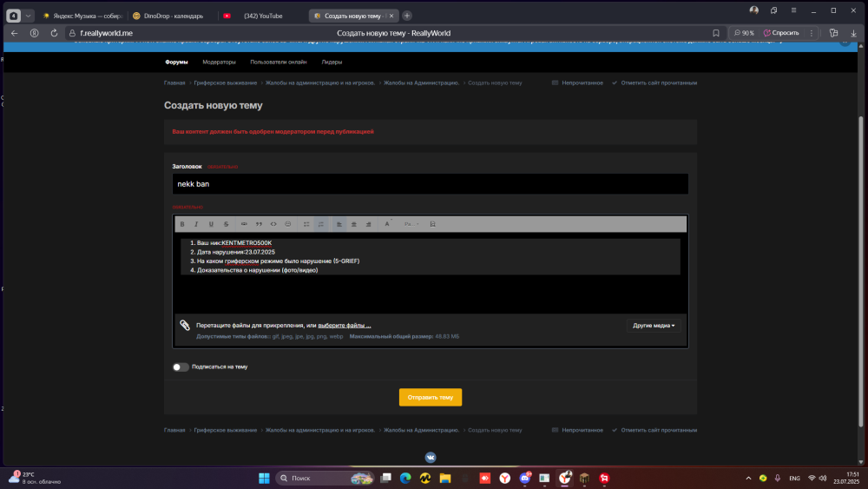Open a new browser tab with plus button
The image size is (868, 489).
pyautogui.click(x=407, y=16)
